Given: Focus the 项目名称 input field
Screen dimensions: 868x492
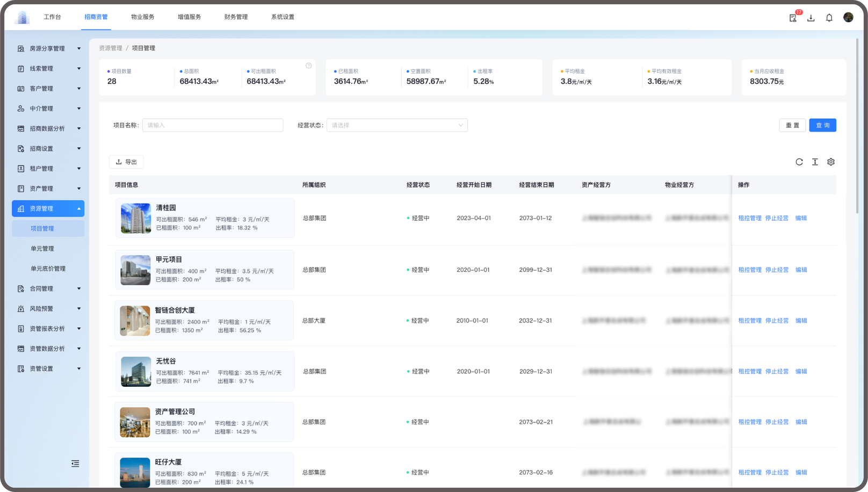Looking at the screenshot, I should [213, 125].
